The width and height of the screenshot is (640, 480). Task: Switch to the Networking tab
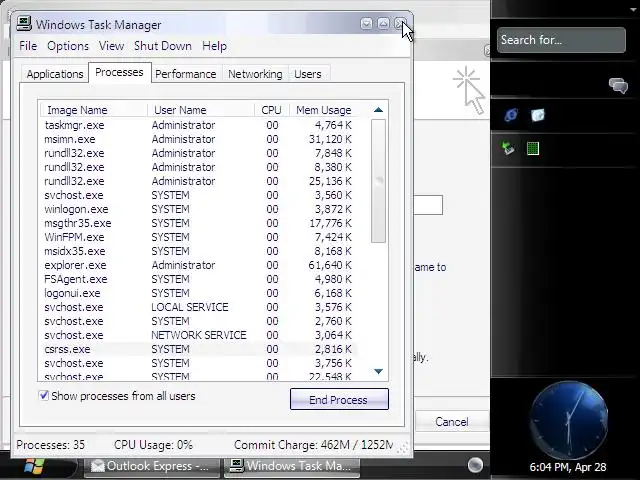point(255,74)
